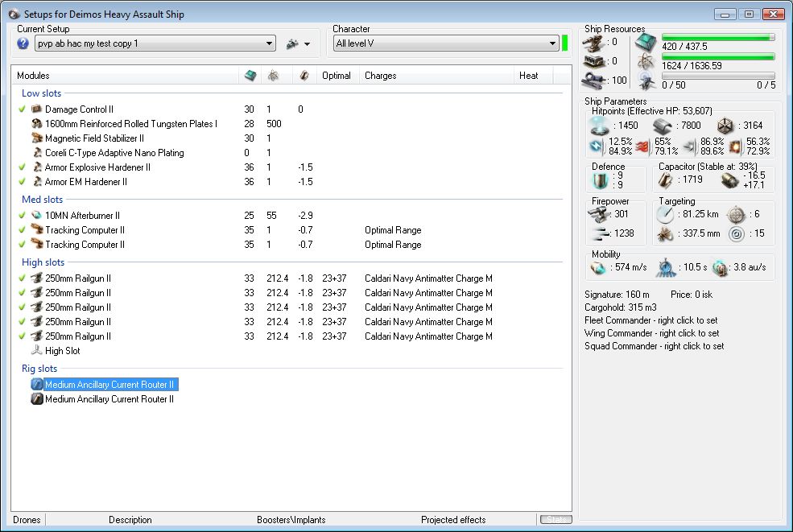
Task: Click the CPU column header icon
Action: (x=250, y=76)
